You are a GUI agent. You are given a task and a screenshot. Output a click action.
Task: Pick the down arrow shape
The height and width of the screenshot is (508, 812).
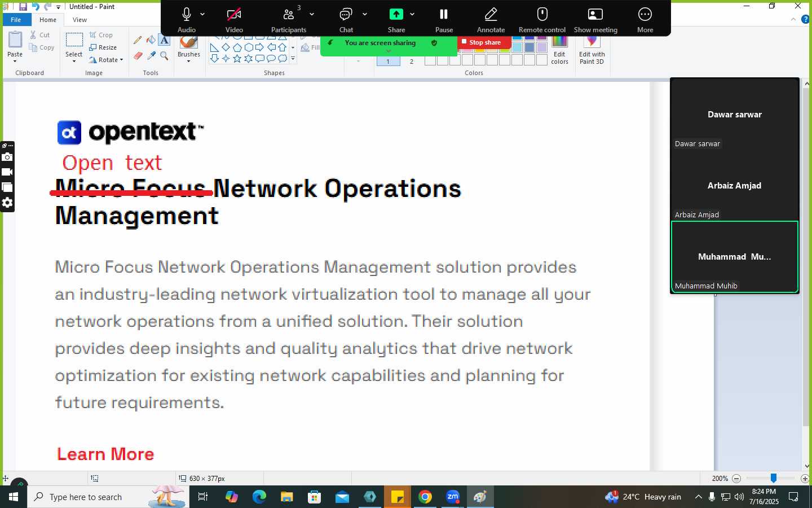pos(214,58)
